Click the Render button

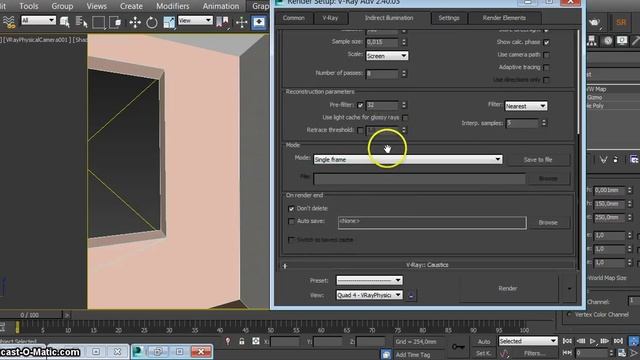(x=508, y=289)
